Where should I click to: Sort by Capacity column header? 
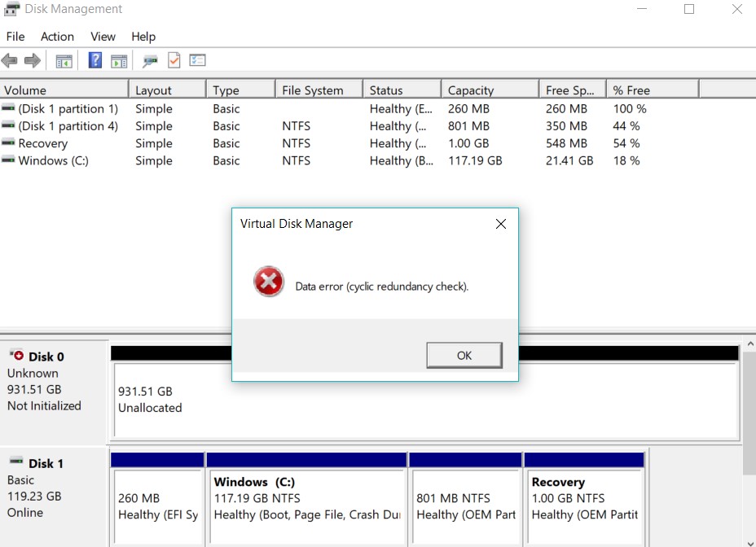point(490,90)
